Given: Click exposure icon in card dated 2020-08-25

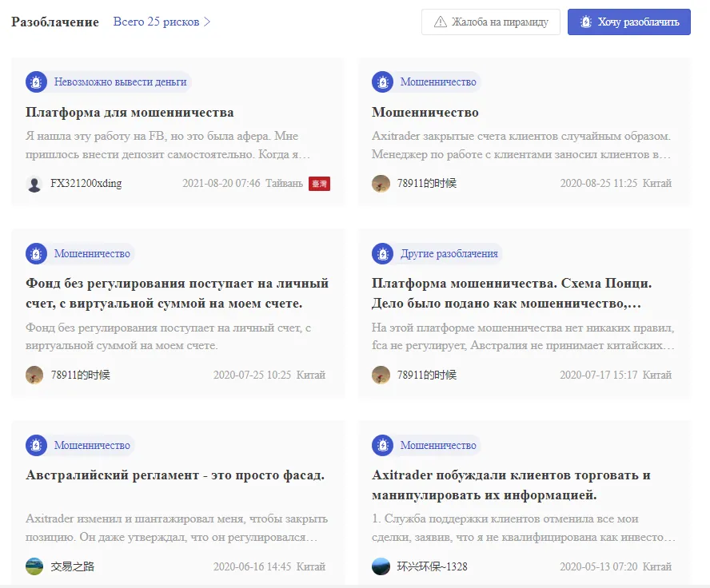Looking at the screenshot, I should 383,81.
